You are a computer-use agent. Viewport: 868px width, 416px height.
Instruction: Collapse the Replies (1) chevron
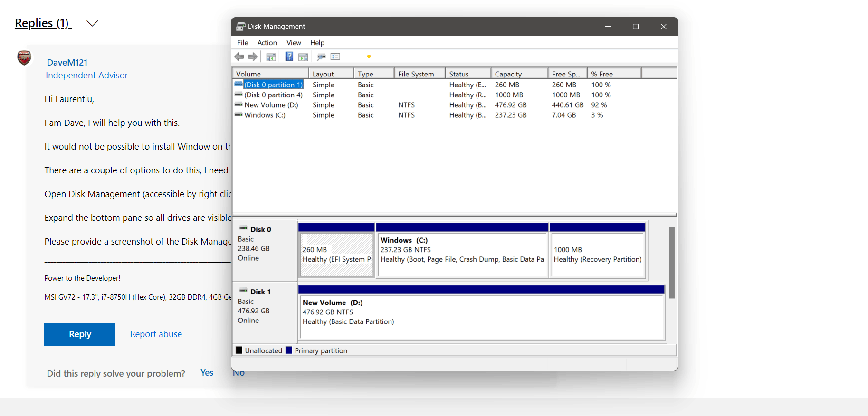(x=92, y=23)
